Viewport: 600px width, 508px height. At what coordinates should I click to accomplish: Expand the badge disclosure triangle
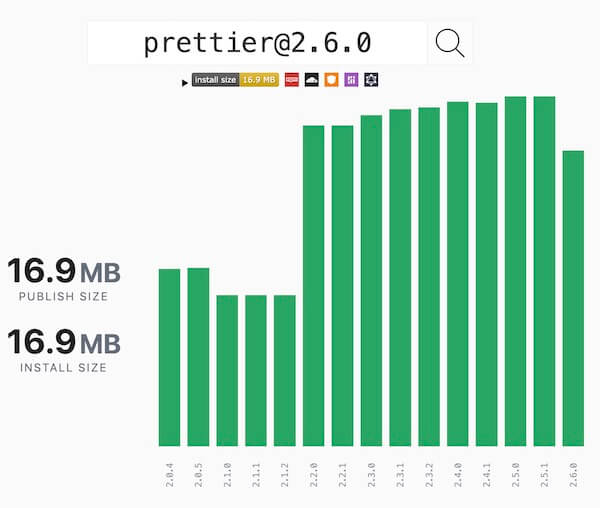click(x=185, y=82)
